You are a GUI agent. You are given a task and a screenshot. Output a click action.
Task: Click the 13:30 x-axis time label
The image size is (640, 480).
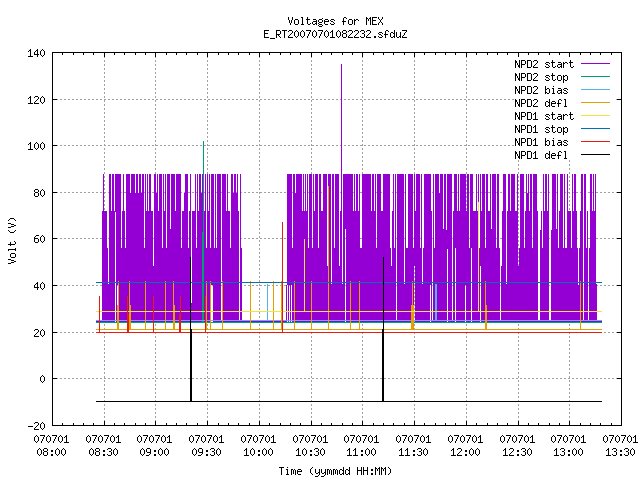(x=620, y=452)
